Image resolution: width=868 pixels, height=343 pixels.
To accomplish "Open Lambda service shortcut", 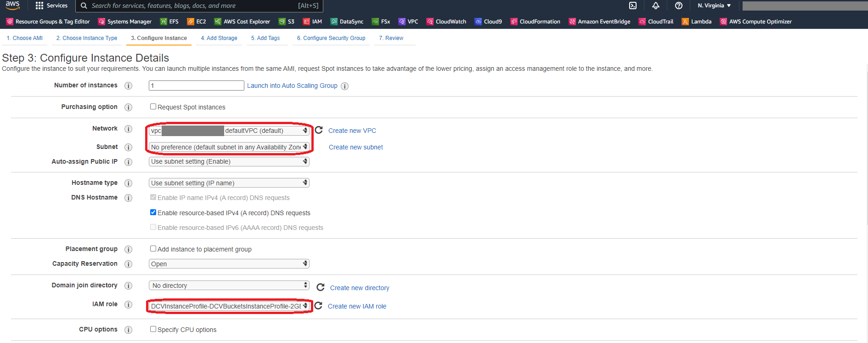I will coord(697,22).
